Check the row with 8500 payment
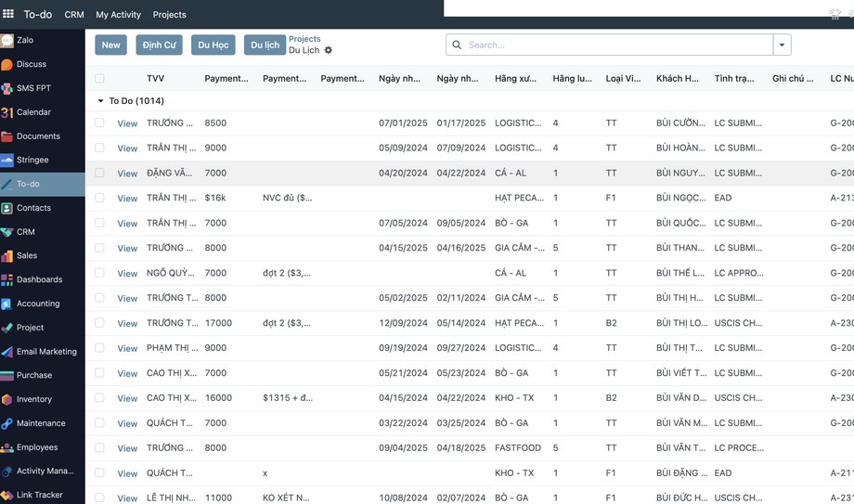Image resolution: width=854 pixels, height=504 pixels. pyautogui.click(x=99, y=123)
